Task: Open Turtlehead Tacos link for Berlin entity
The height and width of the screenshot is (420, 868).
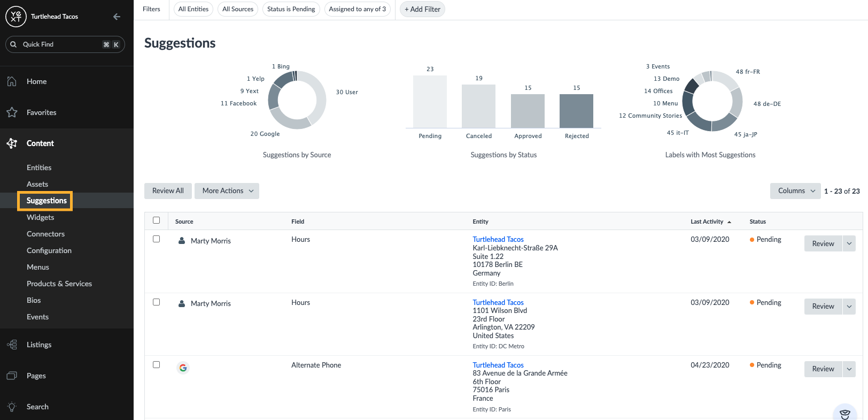Action: 498,239
